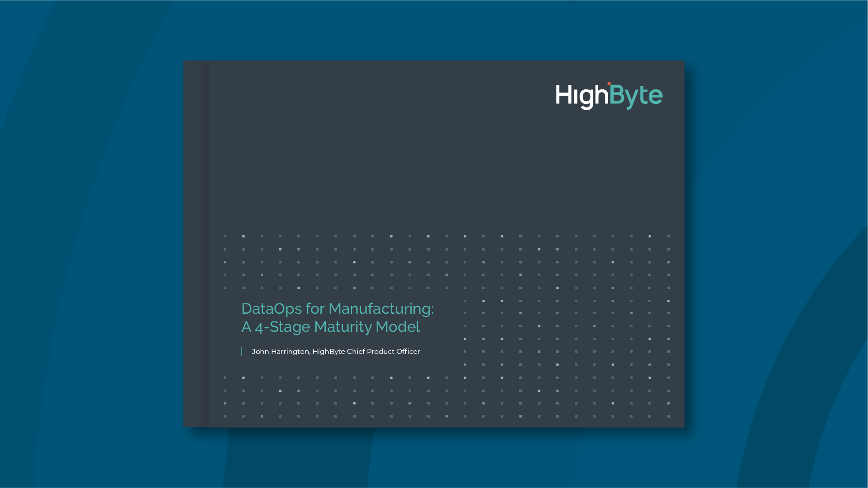This screenshot has width=868, height=488.
Task: Toggle the vertical accent bar beside the author name
Action: pyautogui.click(x=243, y=351)
